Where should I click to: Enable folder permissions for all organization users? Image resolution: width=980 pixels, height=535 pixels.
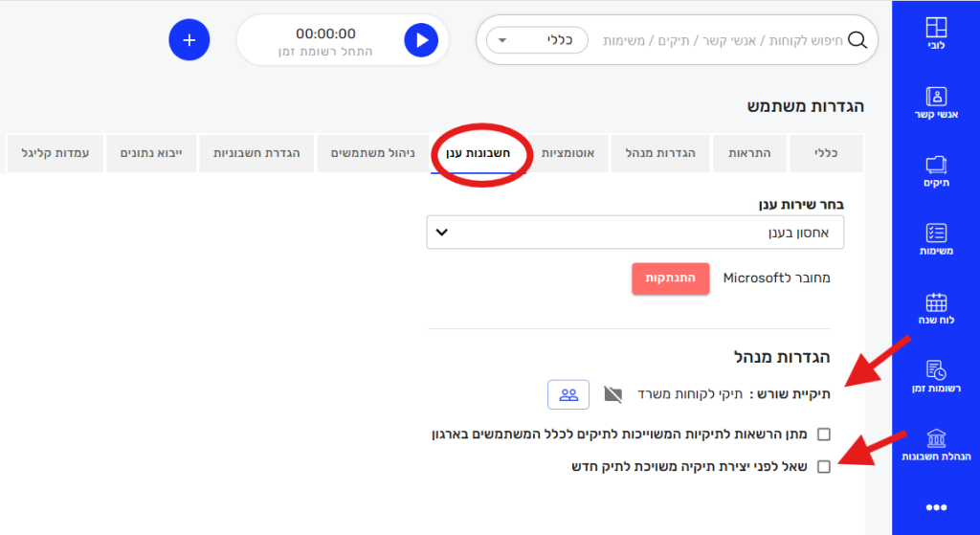[x=824, y=435]
